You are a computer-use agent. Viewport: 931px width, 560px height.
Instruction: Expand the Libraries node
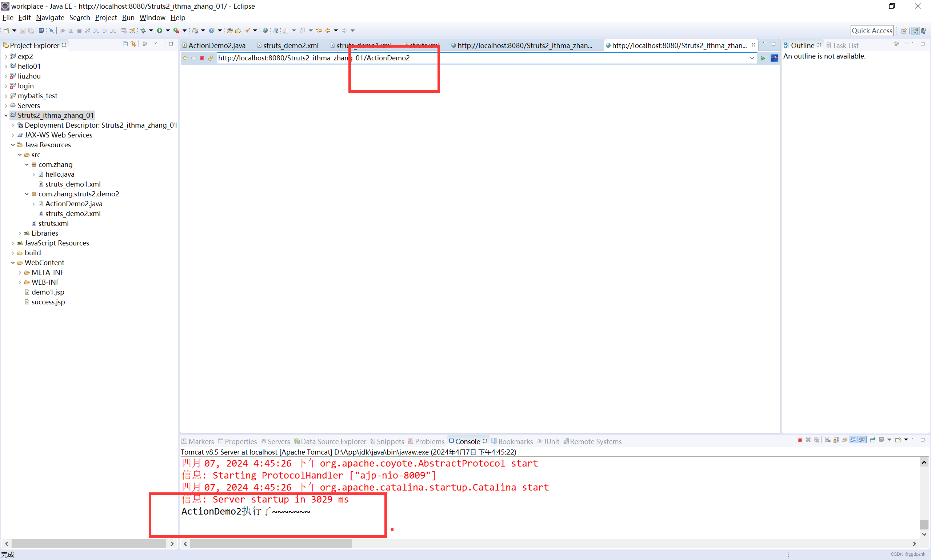click(20, 233)
